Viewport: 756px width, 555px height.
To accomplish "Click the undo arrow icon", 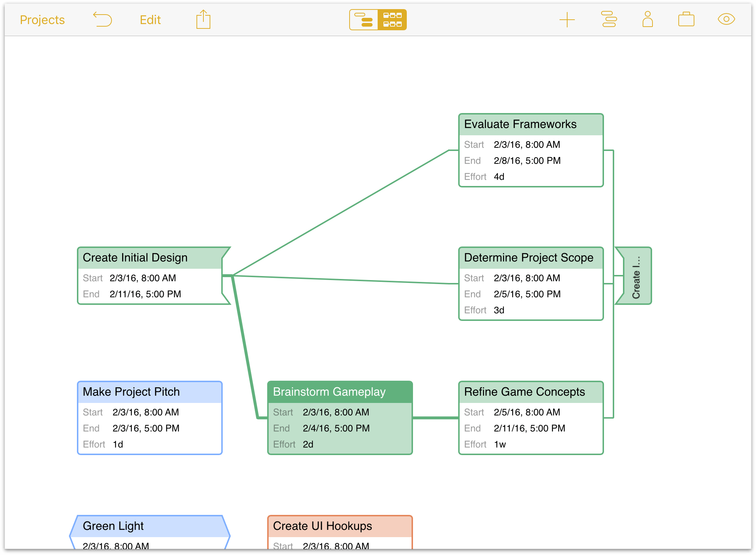I will pos(102,19).
